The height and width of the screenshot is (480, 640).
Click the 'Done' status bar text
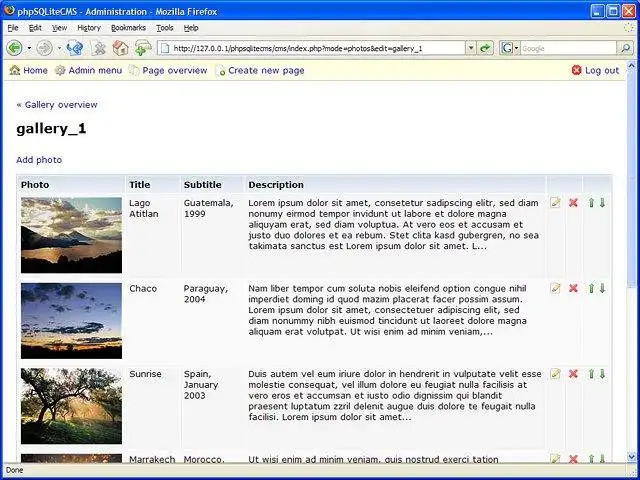pyautogui.click(x=15, y=470)
